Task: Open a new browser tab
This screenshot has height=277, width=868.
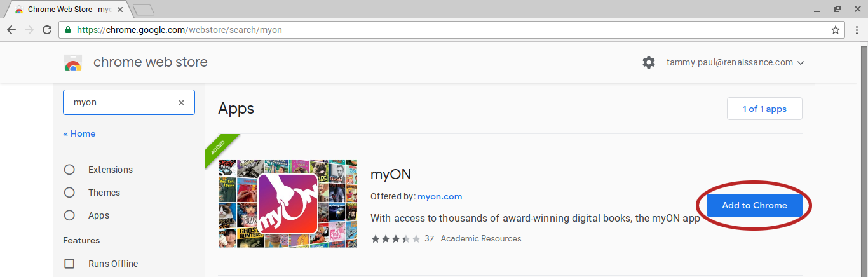Action: (x=144, y=10)
